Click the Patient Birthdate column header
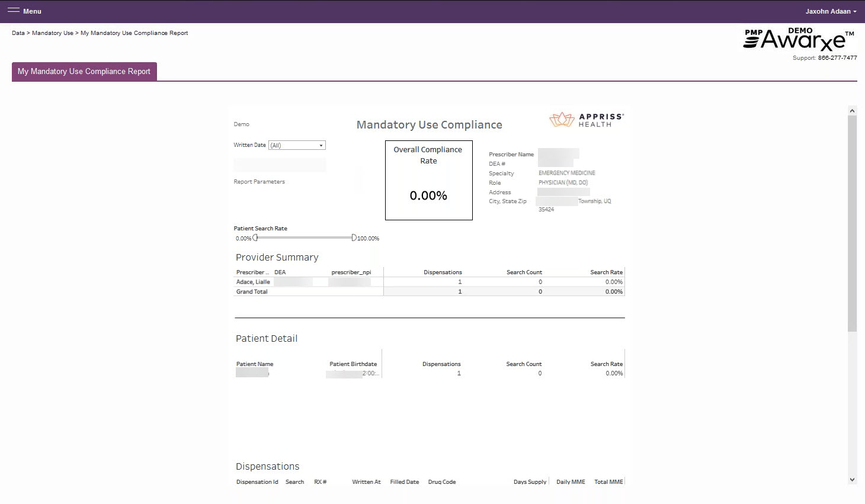 point(353,364)
